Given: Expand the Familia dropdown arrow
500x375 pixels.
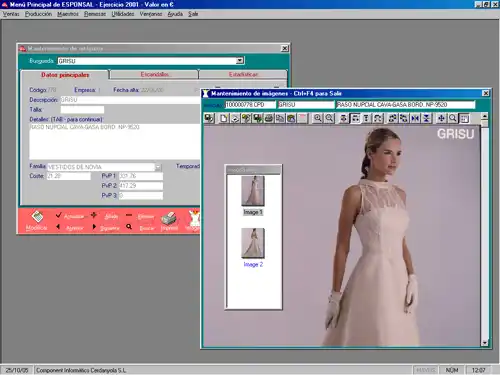Looking at the screenshot, I should (x=158, y=167).
